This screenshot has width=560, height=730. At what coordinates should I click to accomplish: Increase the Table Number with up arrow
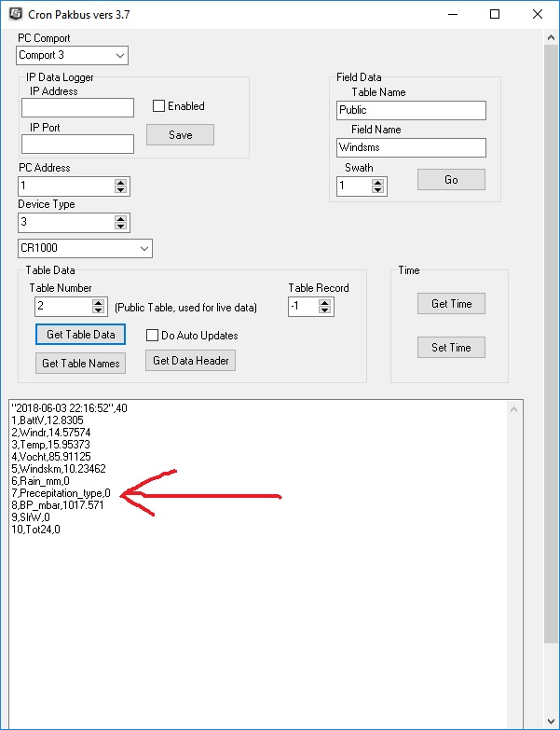tap(98, 303)
